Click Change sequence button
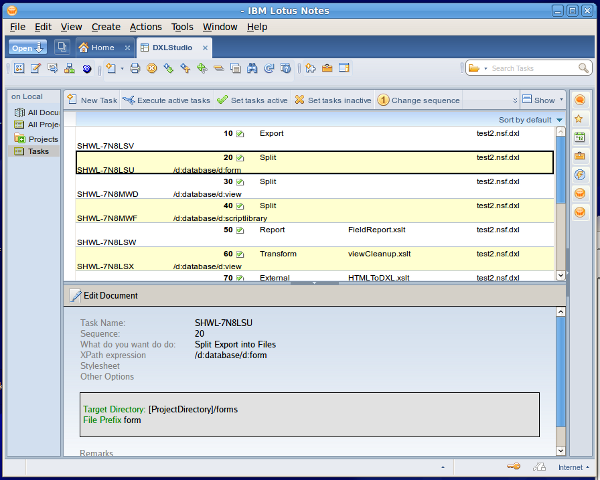This screenshot has height=480, width=600. click(419, 100)
